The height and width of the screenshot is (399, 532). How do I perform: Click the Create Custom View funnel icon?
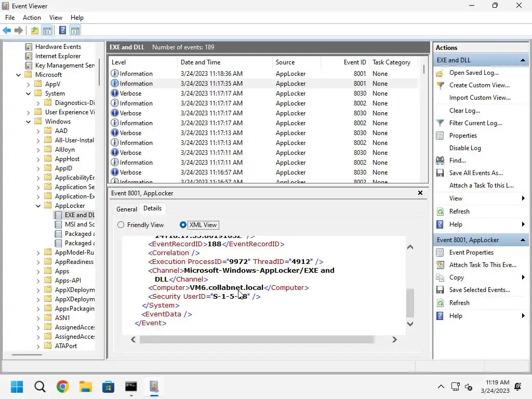click(440, 86)
